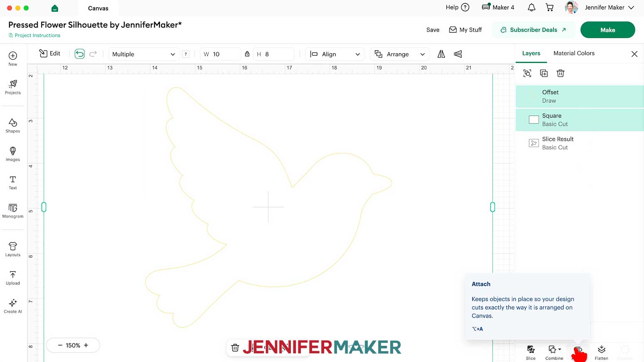Open the Project Instructions link
644x362 pixels.
click(34, 35)
